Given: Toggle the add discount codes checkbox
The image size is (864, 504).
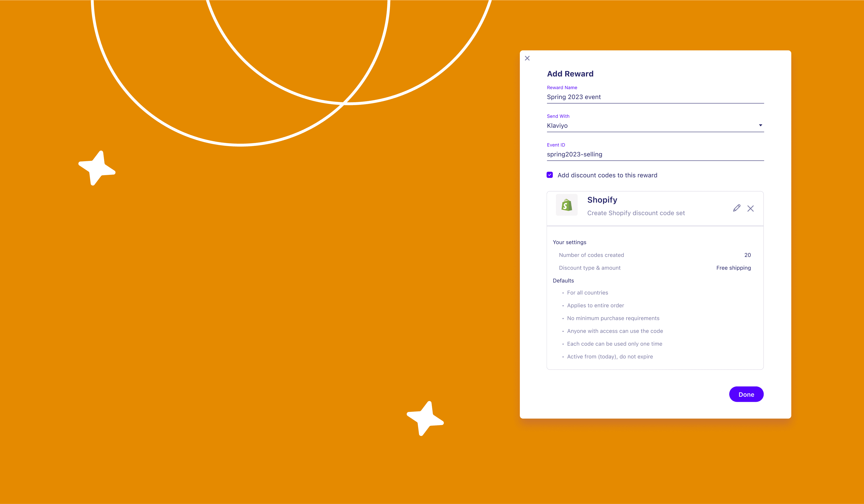Looking at the screenshot, I should [550, 175].
